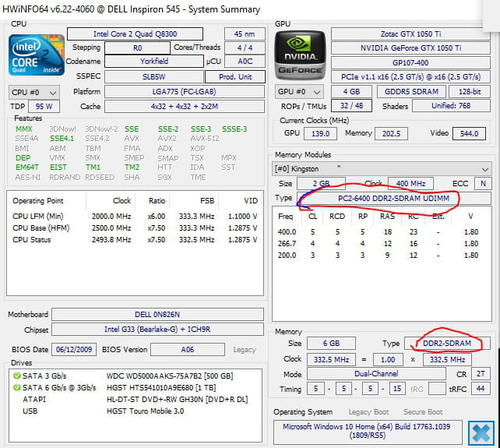Click the HGST HTS541010A9E680 [1 TB] drive
Image resolution: width=500 pixels, height=448 pixels.
(161, 388)
